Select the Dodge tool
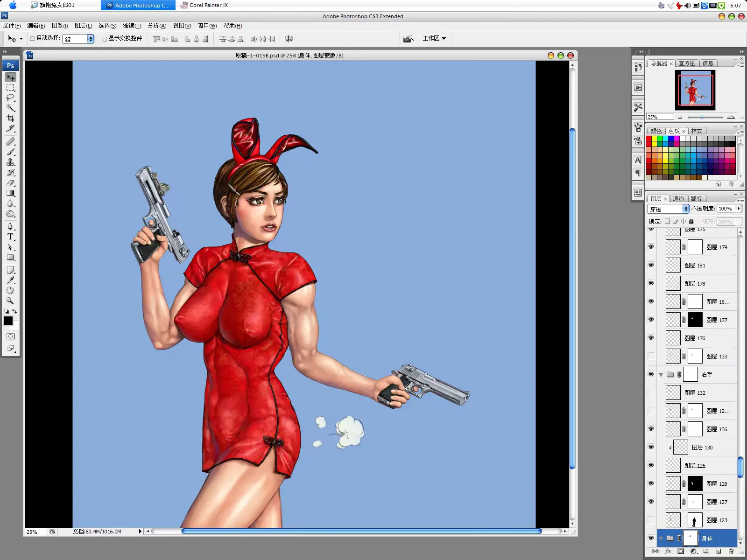The image size is (747, 560). coord(10,214)
